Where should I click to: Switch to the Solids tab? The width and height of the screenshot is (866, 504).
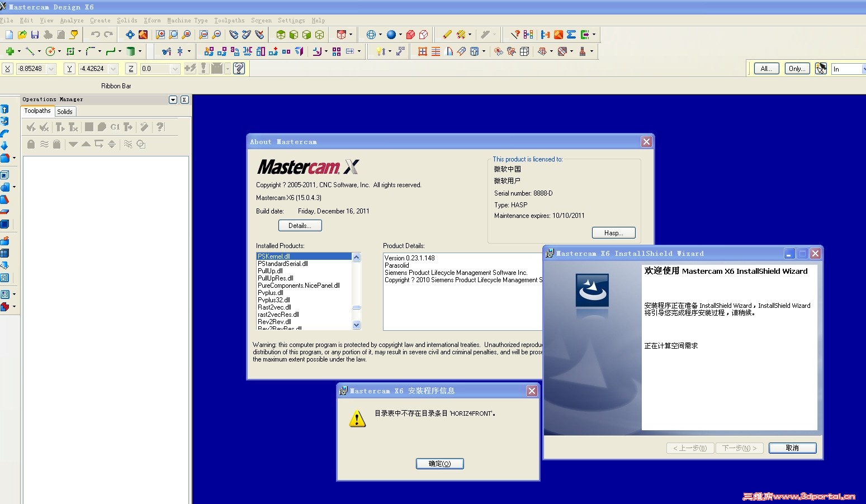coord(65,112)
